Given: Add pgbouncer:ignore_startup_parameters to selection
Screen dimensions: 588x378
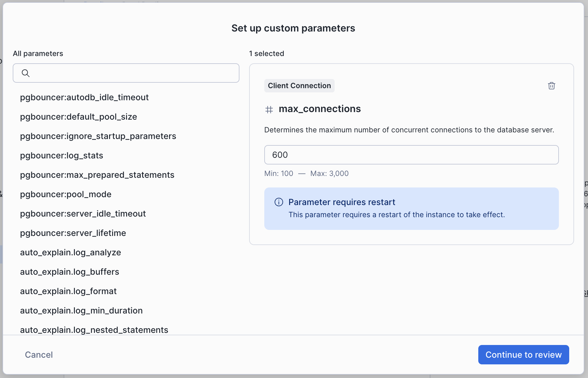Looking at the screenshot, I should [98, 136].
